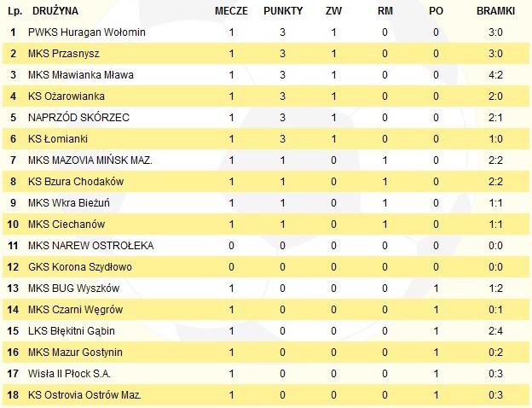Click MKS Wkra Bieżuń team name
The height and width of the screenshot is (408, 532).
[x=69, y=203]
